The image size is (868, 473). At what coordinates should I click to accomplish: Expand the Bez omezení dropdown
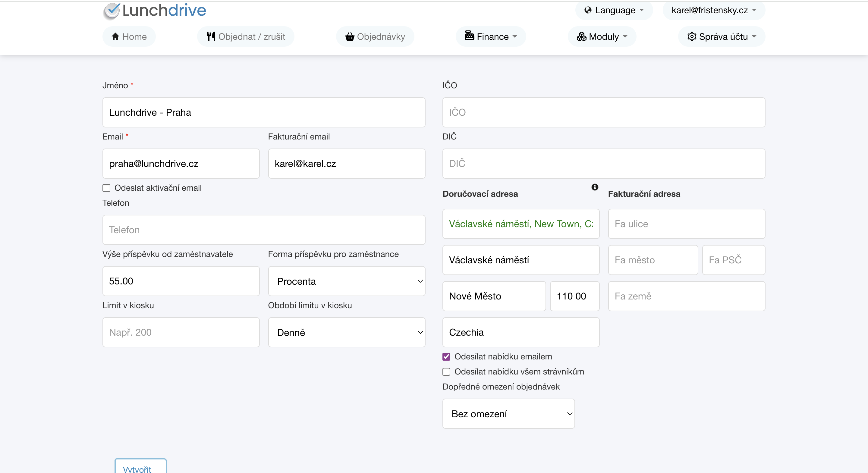coord(508,414)
